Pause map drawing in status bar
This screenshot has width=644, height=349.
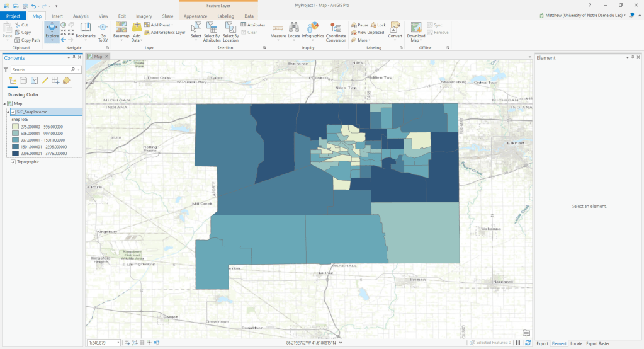coord(518,343)
